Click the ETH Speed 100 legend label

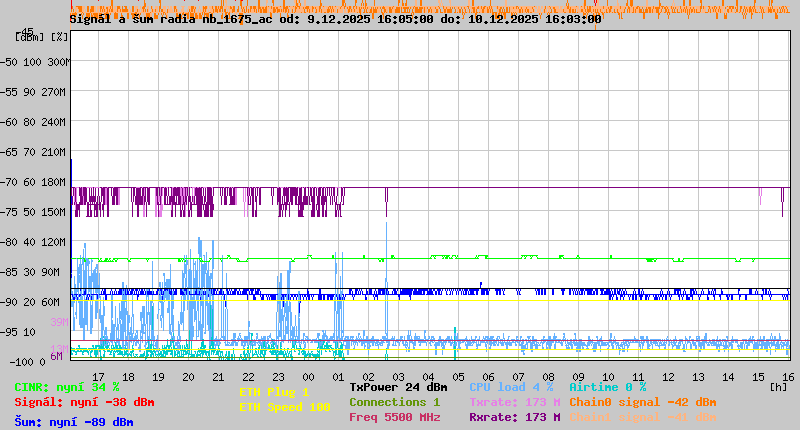click(x=284, y=408)
